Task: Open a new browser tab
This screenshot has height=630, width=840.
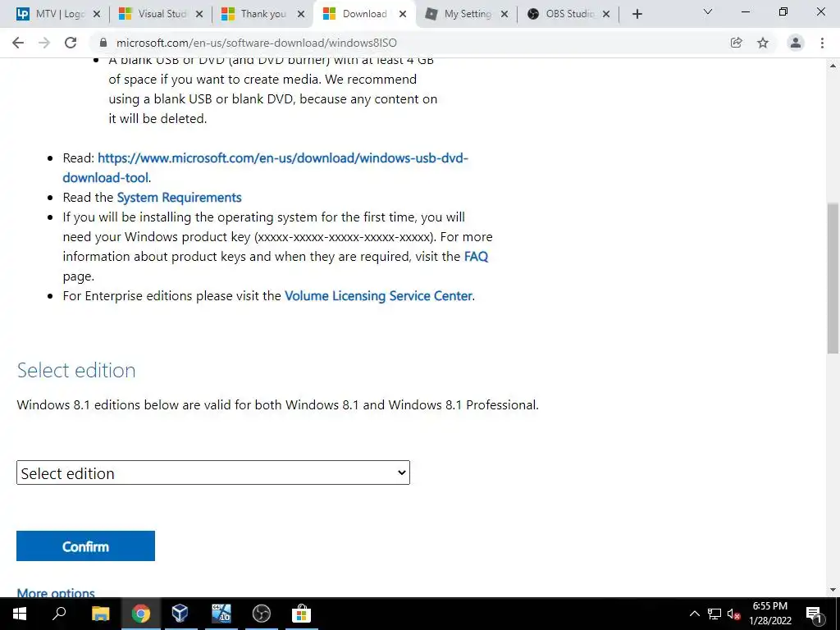Action: click(637, 15)
